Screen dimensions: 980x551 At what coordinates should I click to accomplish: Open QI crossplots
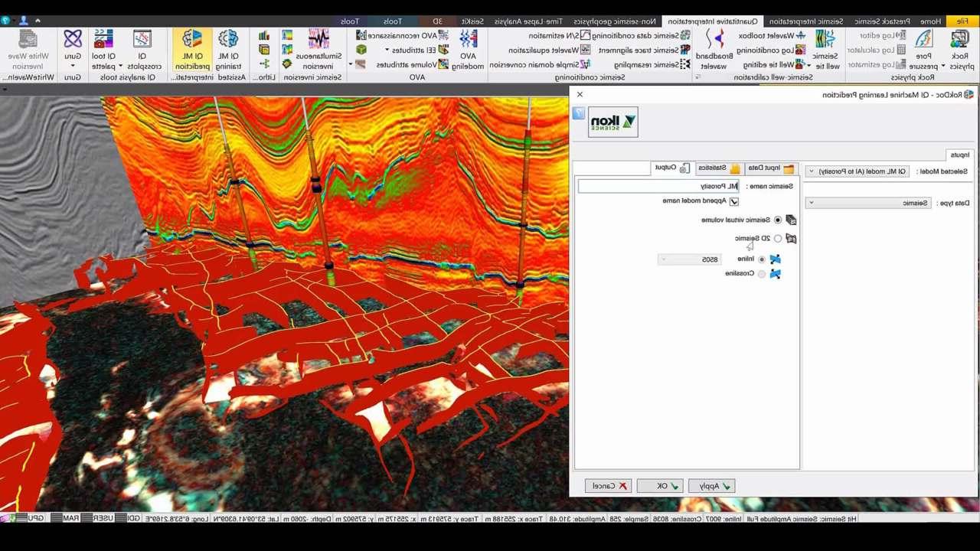142,50
